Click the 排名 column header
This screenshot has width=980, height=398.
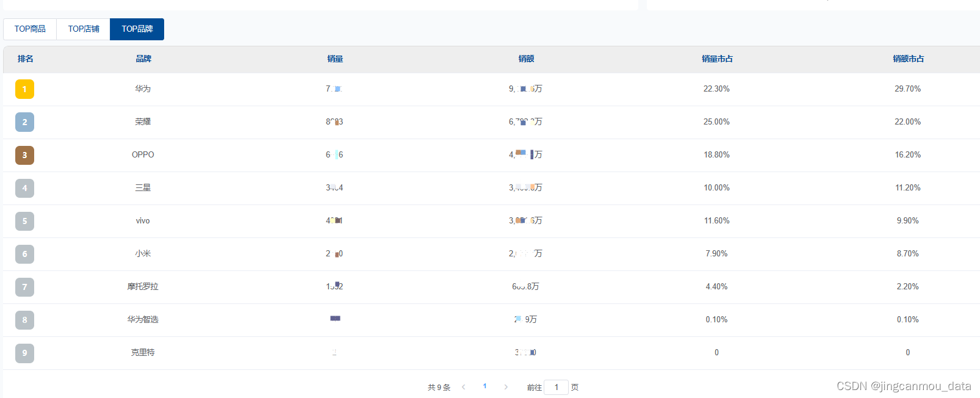26,59
